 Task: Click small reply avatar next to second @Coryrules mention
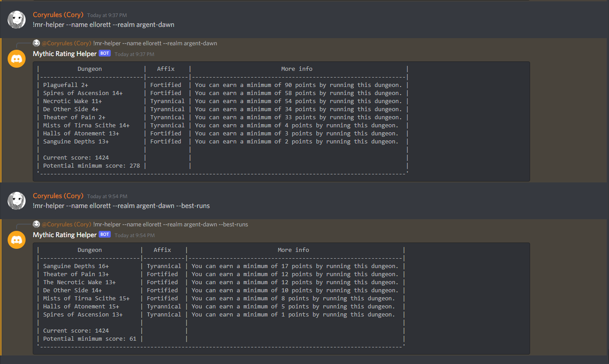pyautogui.click(x=36, y=224)
